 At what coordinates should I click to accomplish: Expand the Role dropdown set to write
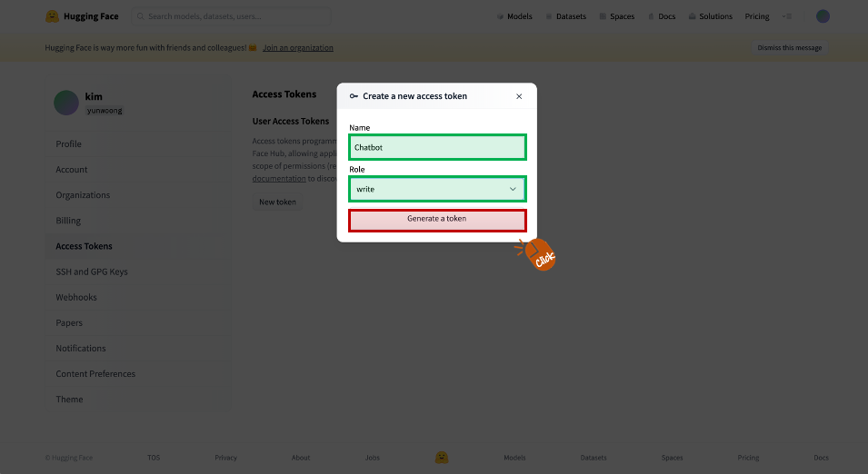coord(437,189)
